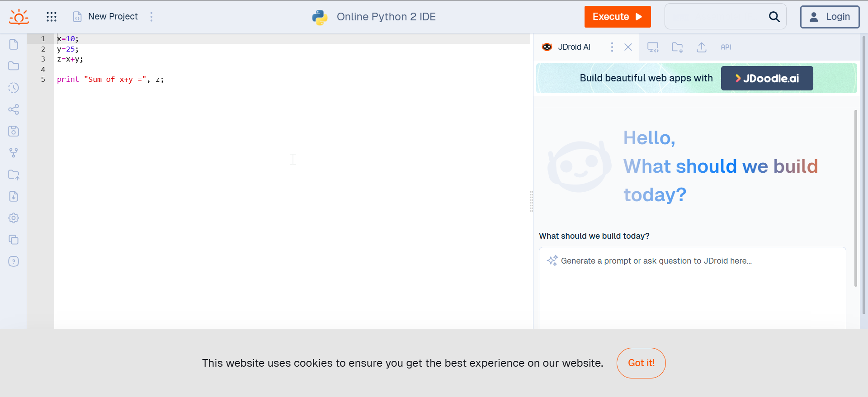Screen dimensions: 868x397
Task: Open the apps grid menu
Action: (52, 17)
